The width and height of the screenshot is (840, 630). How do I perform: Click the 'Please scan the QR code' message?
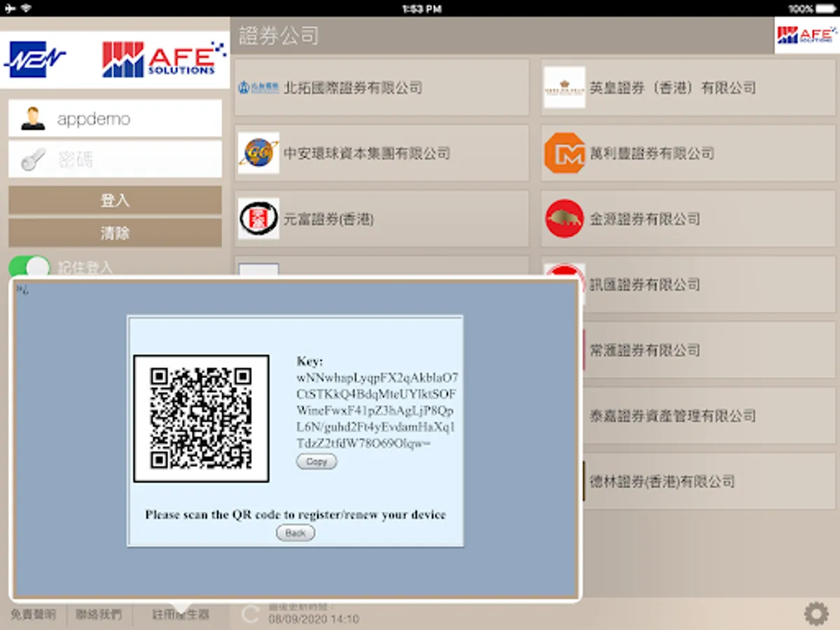pyautogui.click(x=295, y=514)
